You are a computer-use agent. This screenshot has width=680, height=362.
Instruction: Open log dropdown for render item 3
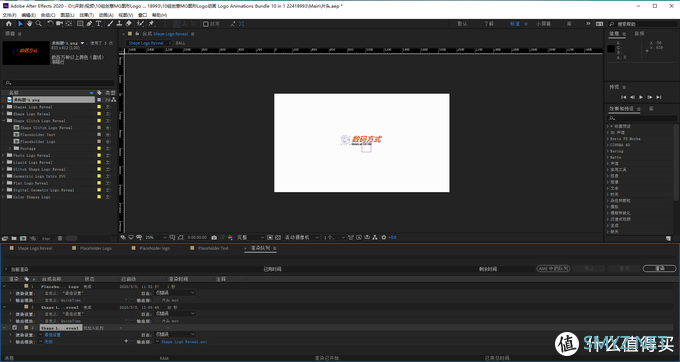tap(175, 335)
